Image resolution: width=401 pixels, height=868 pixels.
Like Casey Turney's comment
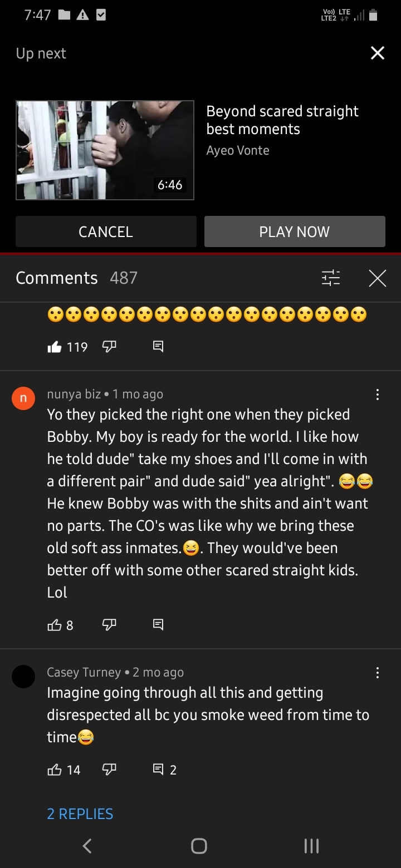[x=55, y=770]
